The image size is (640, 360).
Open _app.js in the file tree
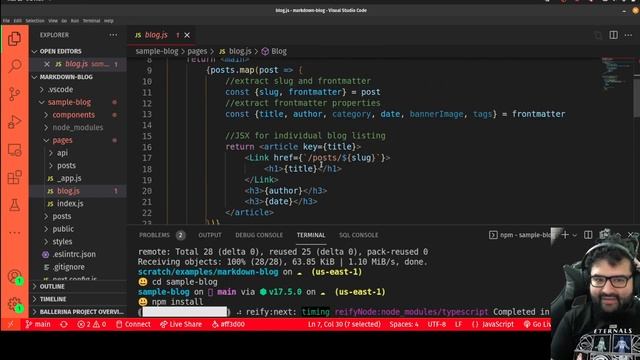[78, 178]
